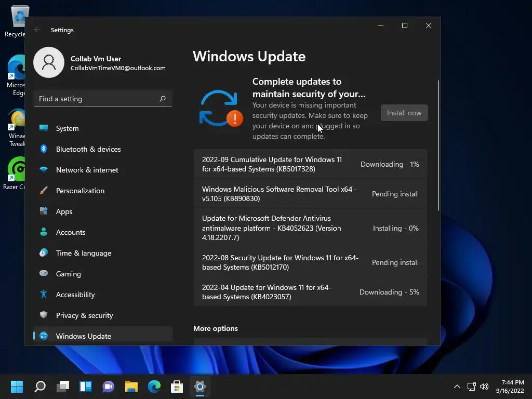
Task: Click the search magnifier in Find a setting
Action: (x=163, y=99)
